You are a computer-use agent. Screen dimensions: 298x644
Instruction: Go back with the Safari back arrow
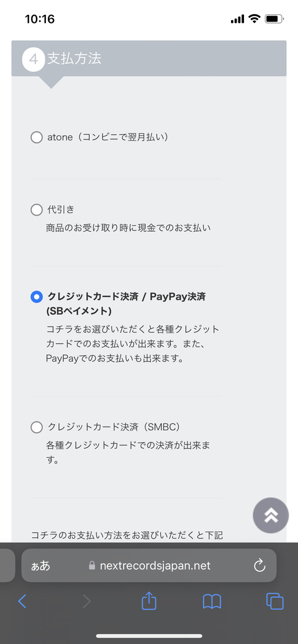pos(22,602)
